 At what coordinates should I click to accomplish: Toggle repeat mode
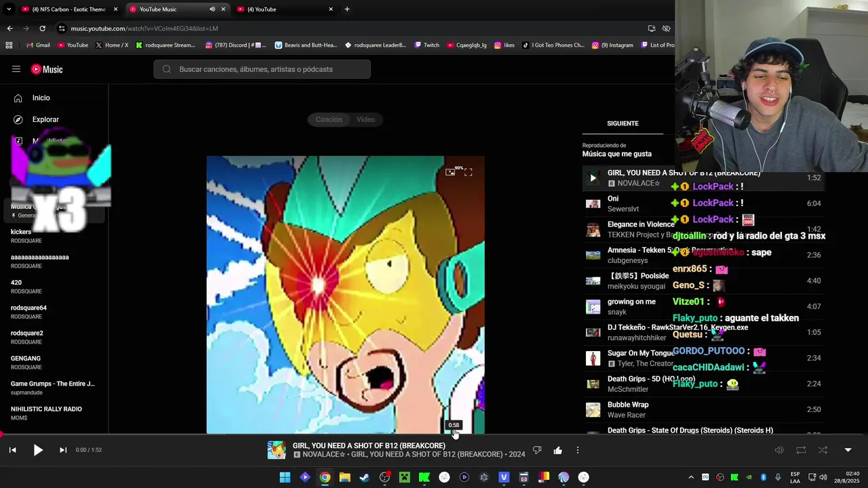coord(801,450)
